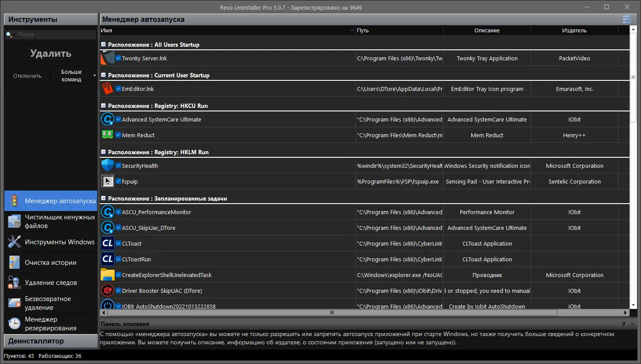Open Безвозвратное удаление tool

point(51,303)
